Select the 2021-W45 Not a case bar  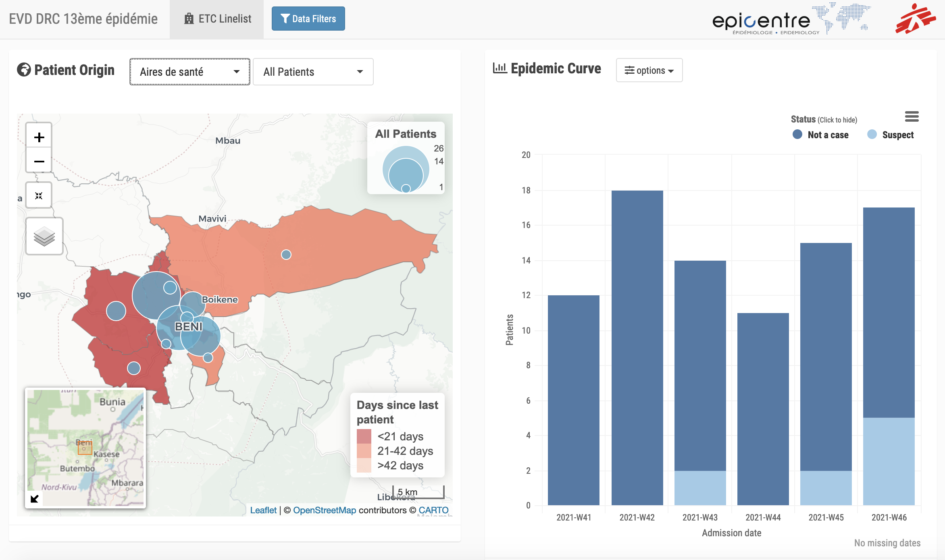pyautogui.click(x=826, y=357)
